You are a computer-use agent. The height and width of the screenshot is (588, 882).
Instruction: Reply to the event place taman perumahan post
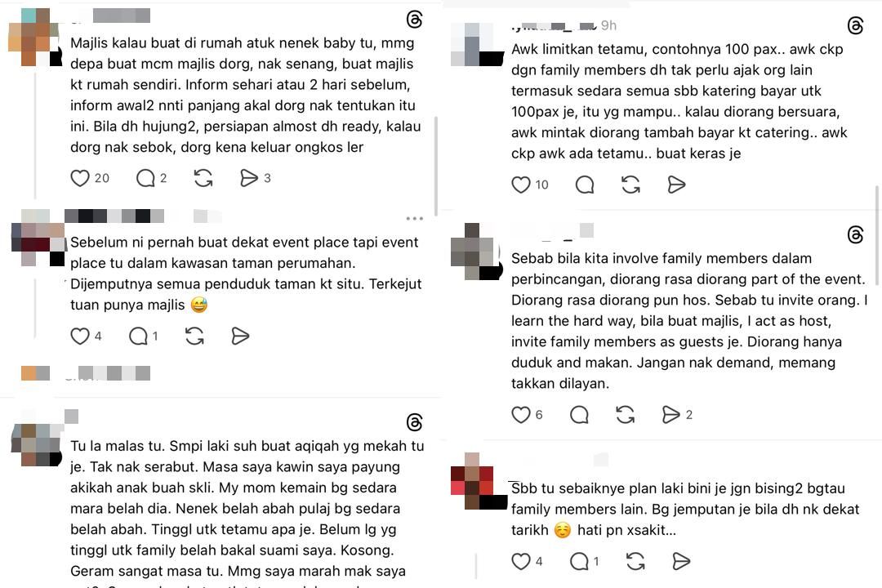[x=138, y=336]
